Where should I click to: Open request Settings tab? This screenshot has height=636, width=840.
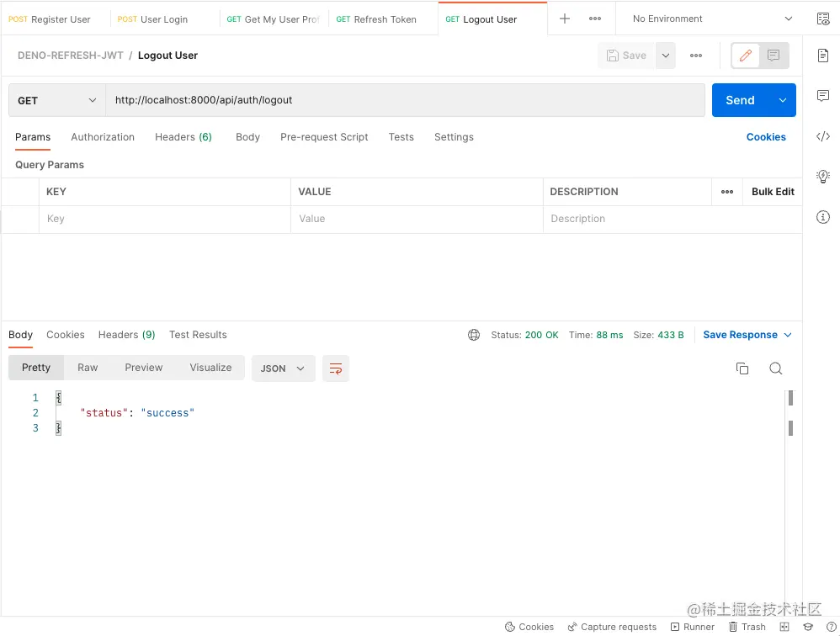click(x=454, y=137)
